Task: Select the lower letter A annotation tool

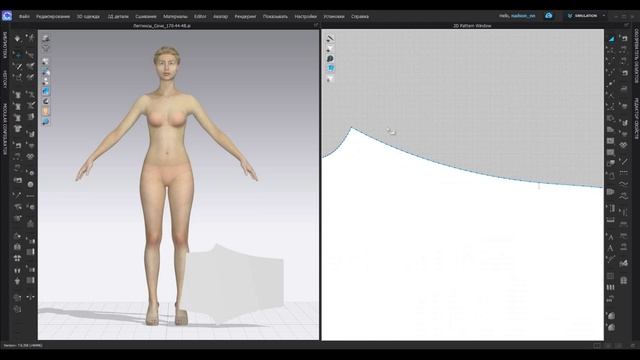Action: click(x=611, y=248)
